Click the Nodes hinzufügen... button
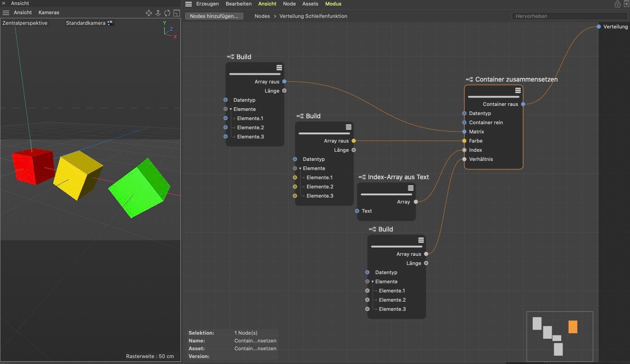 214,16
